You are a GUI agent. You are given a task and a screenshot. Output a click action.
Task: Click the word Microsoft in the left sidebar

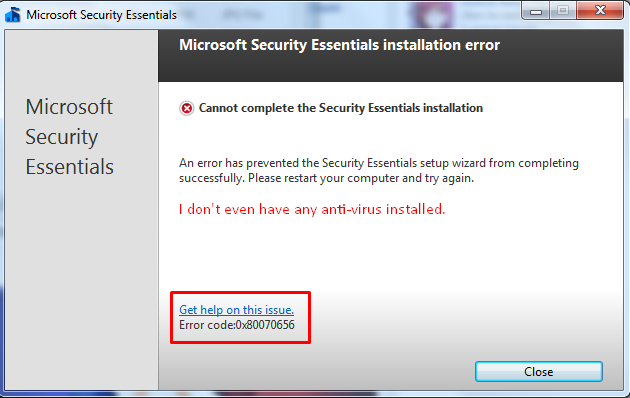(69, 107)
